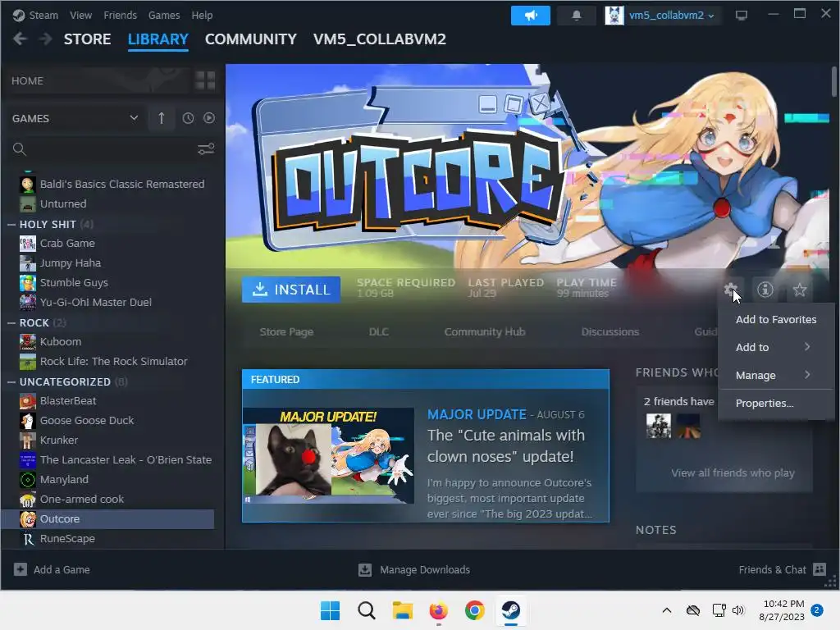
Task: Click the volume speaker tray icon
Action: (x=738, y=610)
